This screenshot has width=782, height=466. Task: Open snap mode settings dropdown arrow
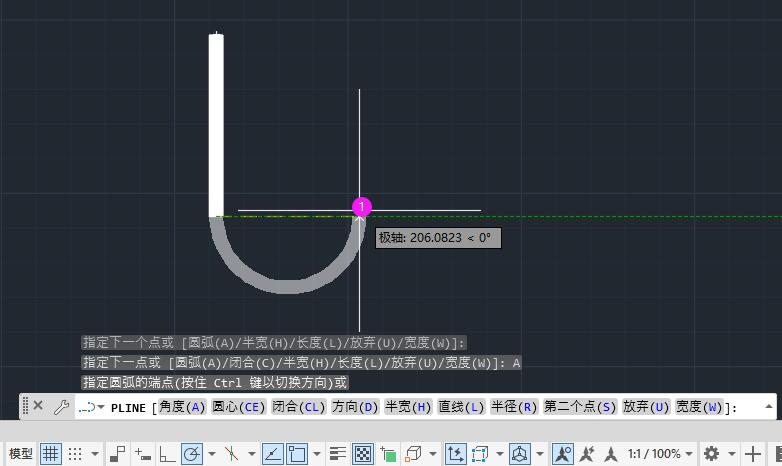coord(95,454)
